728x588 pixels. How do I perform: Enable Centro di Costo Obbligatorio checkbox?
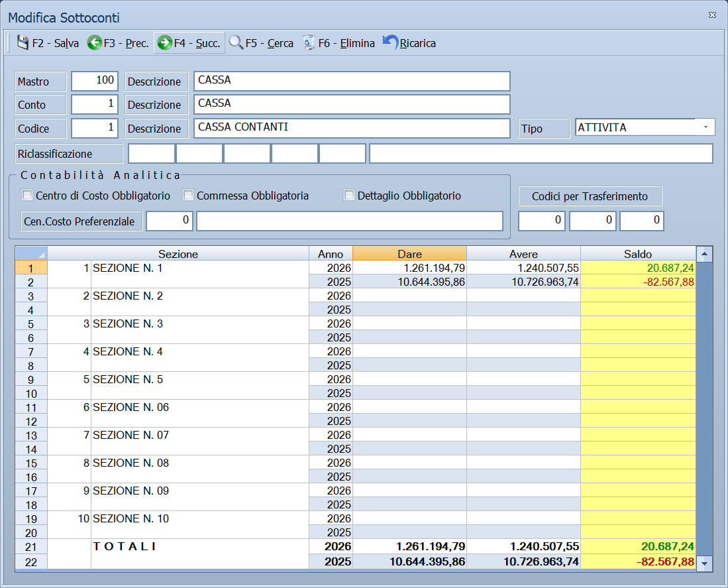click(x=27, y=195)
